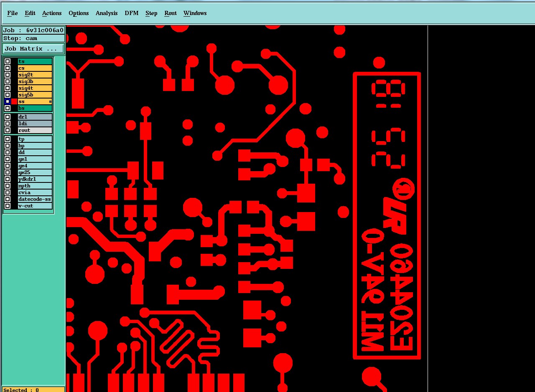Select the v-cut layer name
This screenshot has width=535, height=392.
[35, 206]
